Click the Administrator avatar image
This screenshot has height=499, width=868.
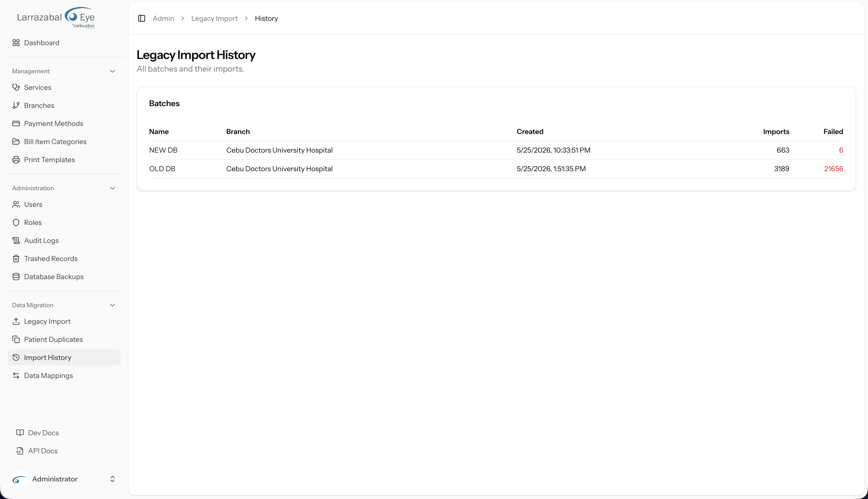click(20, 479)
